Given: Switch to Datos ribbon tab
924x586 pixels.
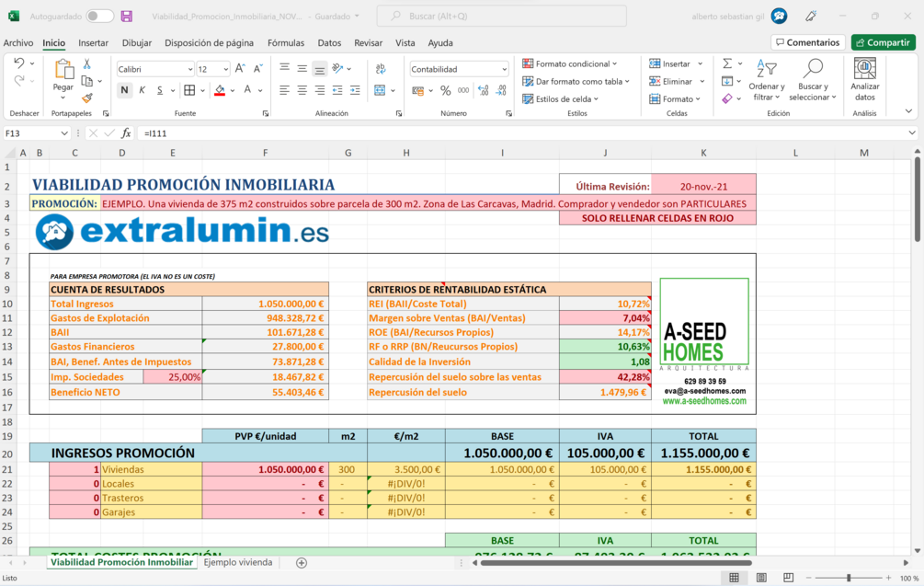Looking at the screenshot, I should click(x=329, y=42).
